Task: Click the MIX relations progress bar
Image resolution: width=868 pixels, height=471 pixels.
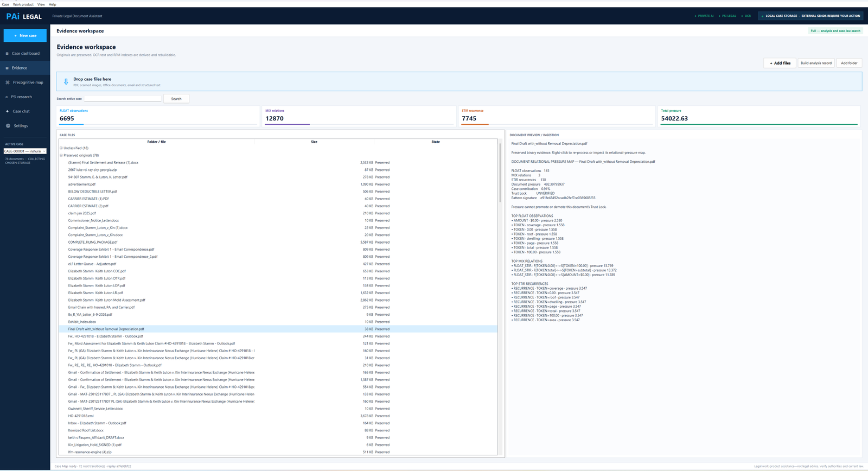Action: [360, 124]
